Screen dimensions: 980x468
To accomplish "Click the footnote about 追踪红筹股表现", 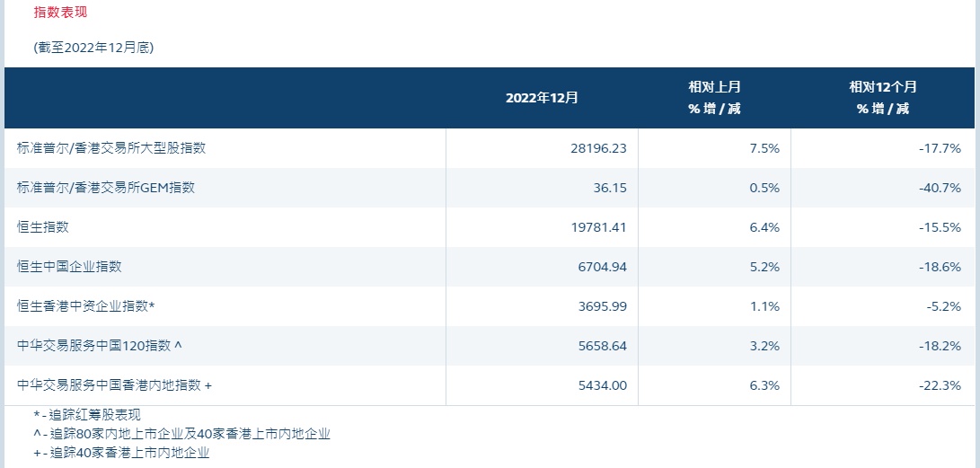I will click(x=87, y=414).
